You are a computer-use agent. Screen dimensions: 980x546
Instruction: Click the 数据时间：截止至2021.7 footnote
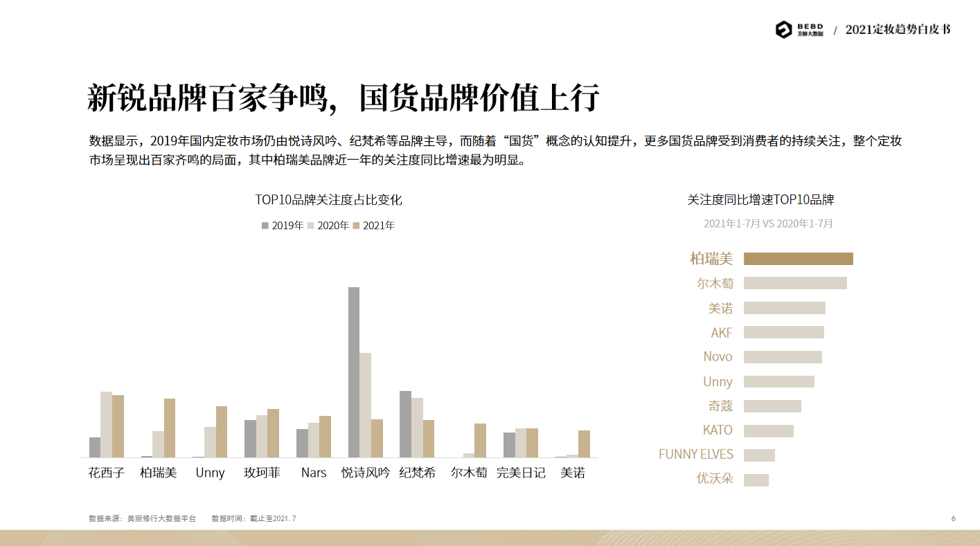[254, 518]
